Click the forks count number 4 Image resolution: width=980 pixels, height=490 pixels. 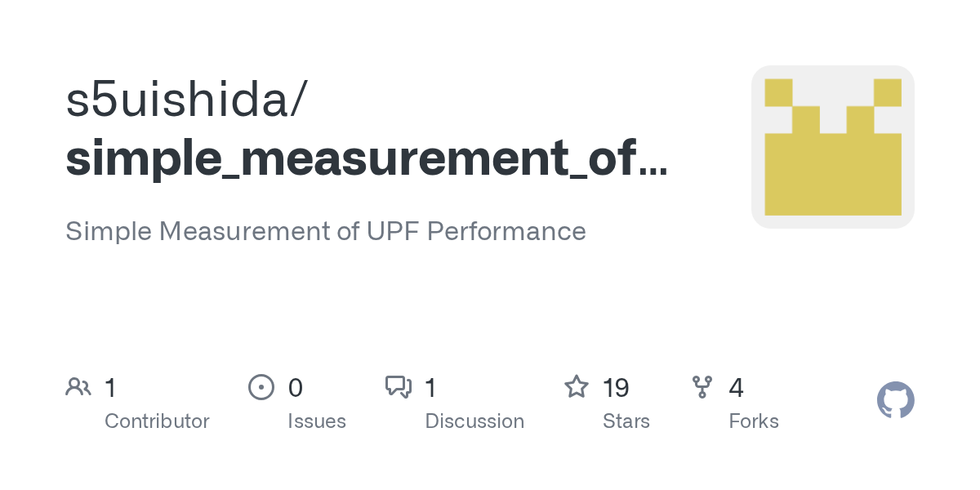[736, 388]
